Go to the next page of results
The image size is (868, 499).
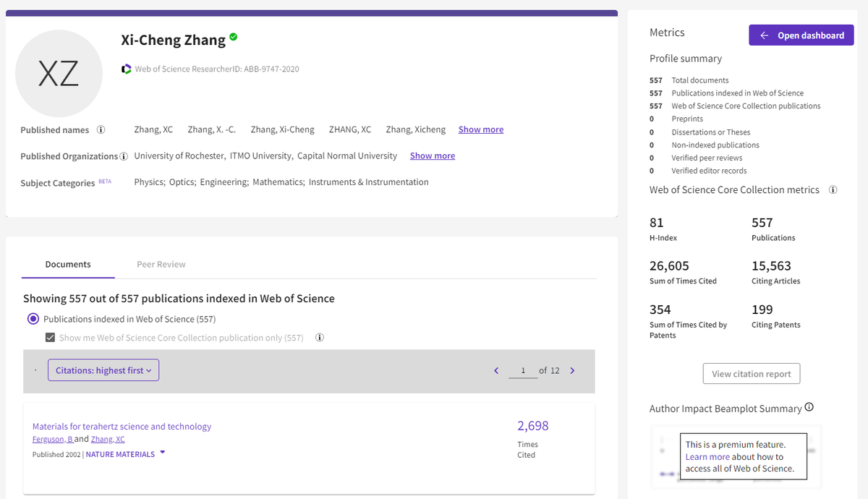[x=572, y=370]
